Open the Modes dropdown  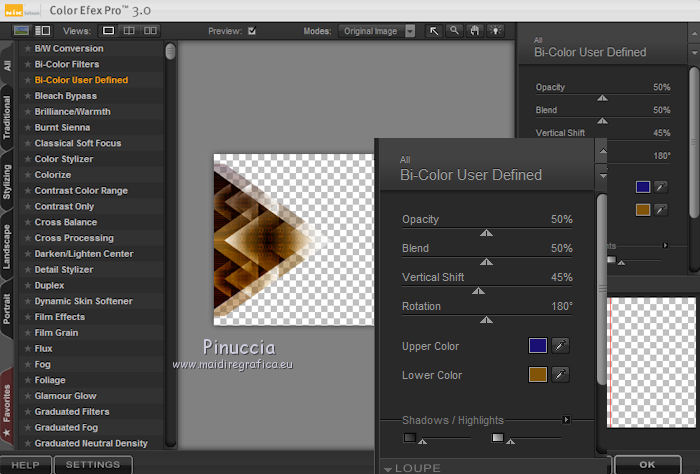tap(410, 31)
